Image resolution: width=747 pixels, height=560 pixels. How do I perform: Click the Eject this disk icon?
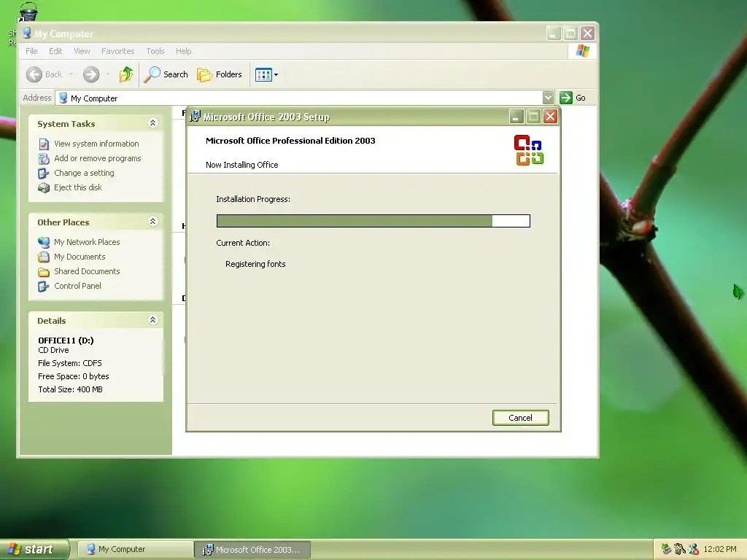(x=43, y=187)
